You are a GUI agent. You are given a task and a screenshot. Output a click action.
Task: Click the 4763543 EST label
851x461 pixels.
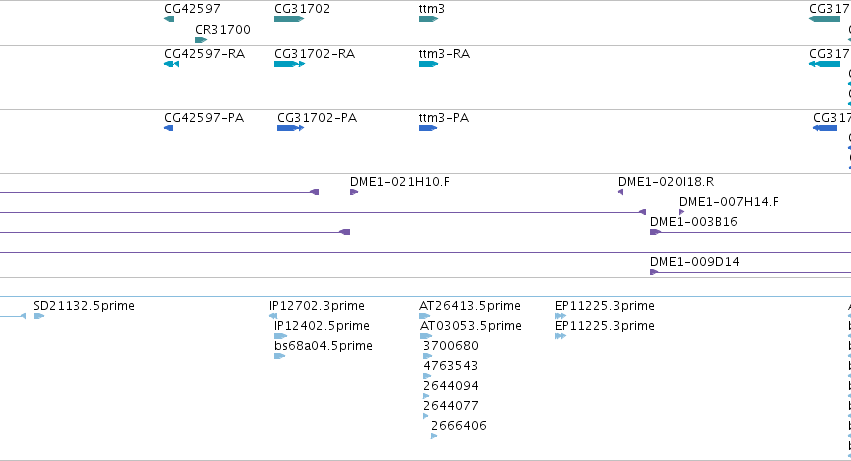(450, 366)
